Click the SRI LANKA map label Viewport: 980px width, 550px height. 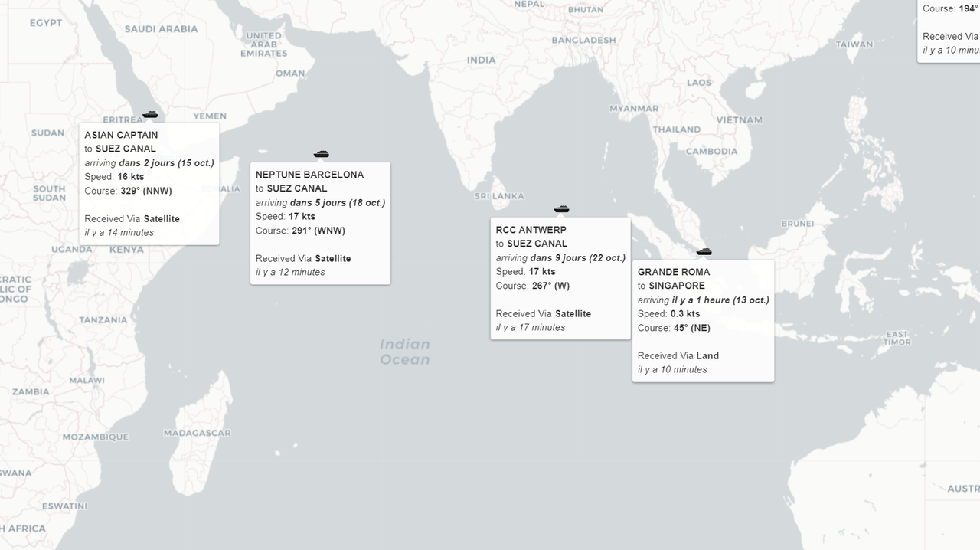point(498,196)
